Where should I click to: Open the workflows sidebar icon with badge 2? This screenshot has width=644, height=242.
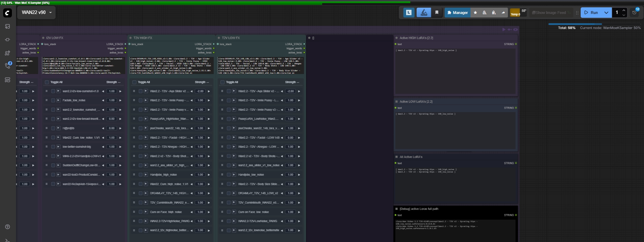[x=7, y=65]
